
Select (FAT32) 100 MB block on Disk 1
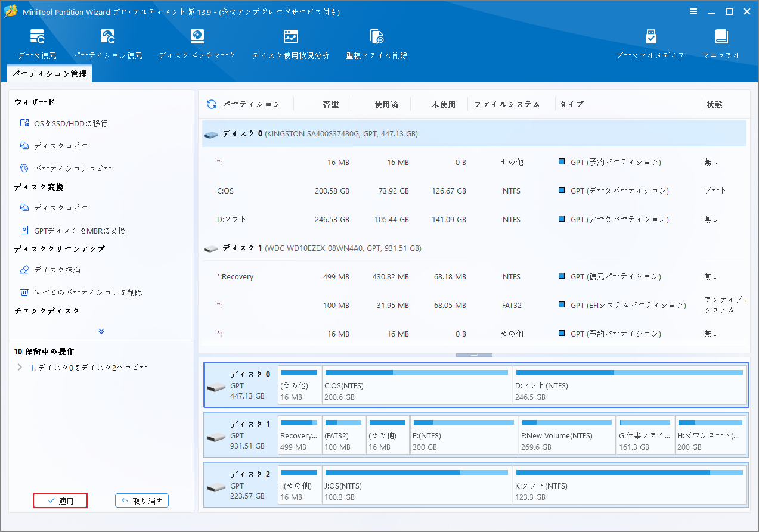point(344,435)
